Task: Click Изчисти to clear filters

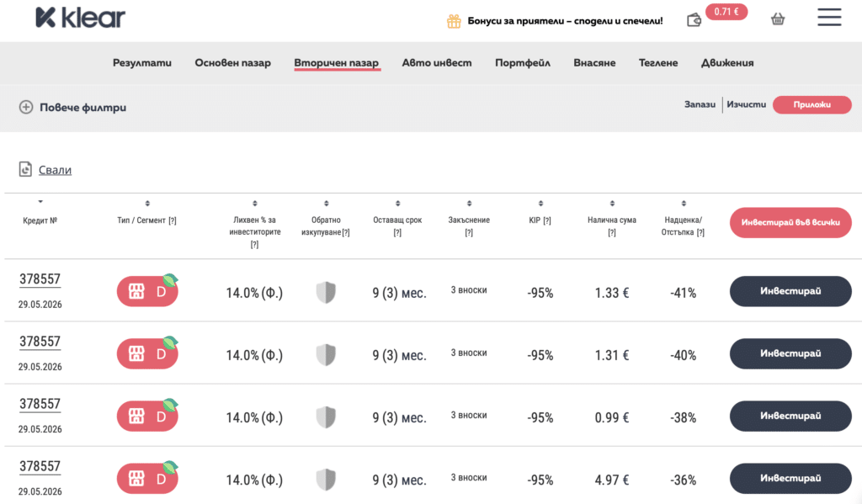Action: click(746, 104)
